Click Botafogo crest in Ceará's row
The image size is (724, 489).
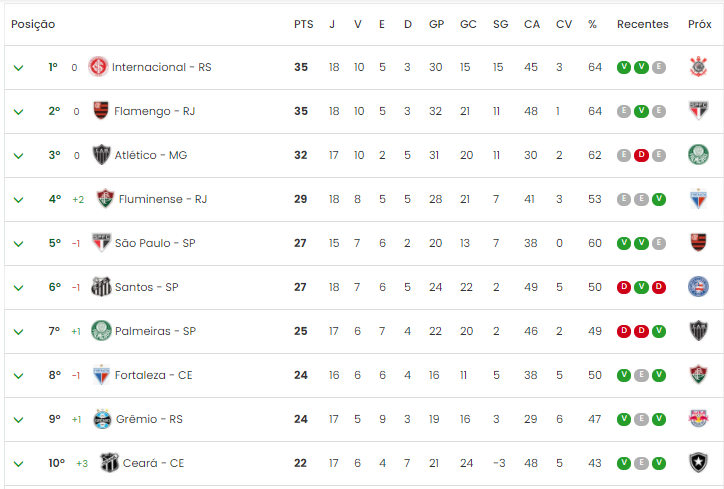(x=698, y=462)
